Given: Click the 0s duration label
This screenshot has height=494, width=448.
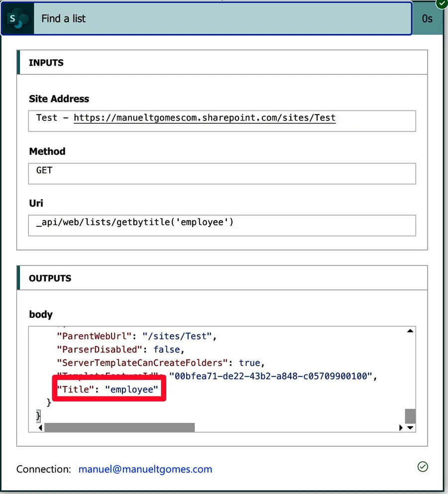Looking at the screenshot, I should [x=427, y=19].
